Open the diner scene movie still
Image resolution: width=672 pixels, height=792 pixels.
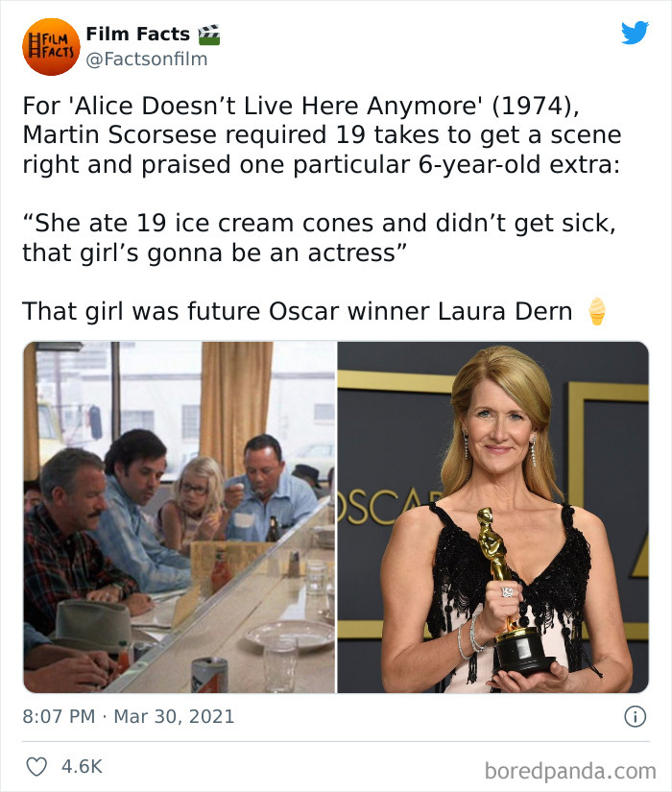[180, 516]
